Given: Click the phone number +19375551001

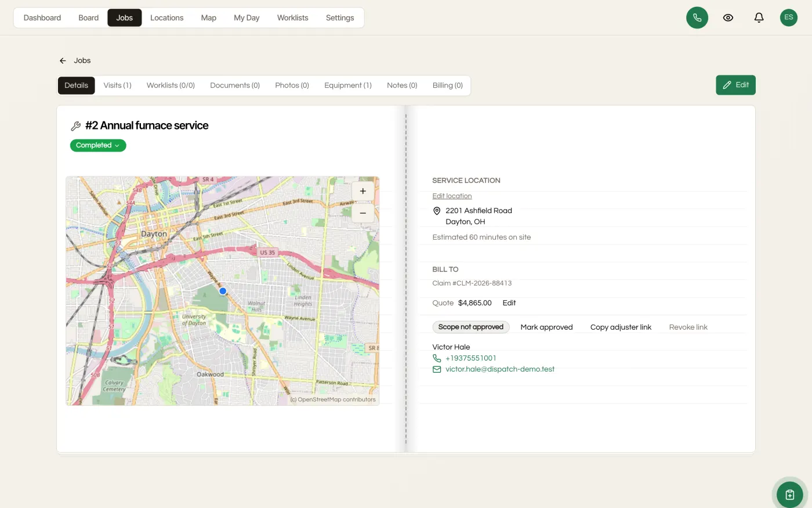Looking at the screenshot, I should 471,358.
